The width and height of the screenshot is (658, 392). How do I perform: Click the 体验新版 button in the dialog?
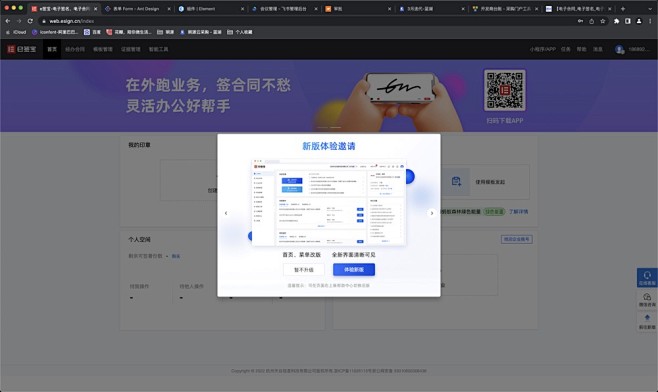pos(354,269)
